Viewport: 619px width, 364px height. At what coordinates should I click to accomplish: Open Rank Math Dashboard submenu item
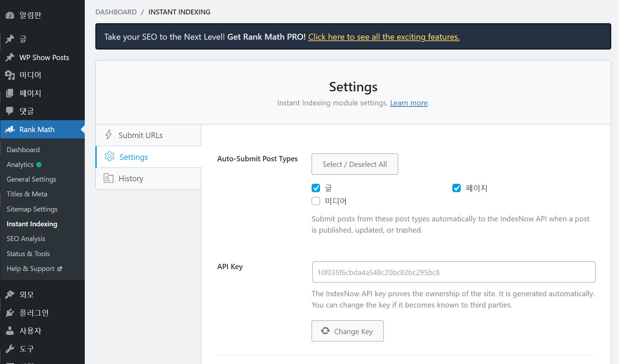point(23,150)
